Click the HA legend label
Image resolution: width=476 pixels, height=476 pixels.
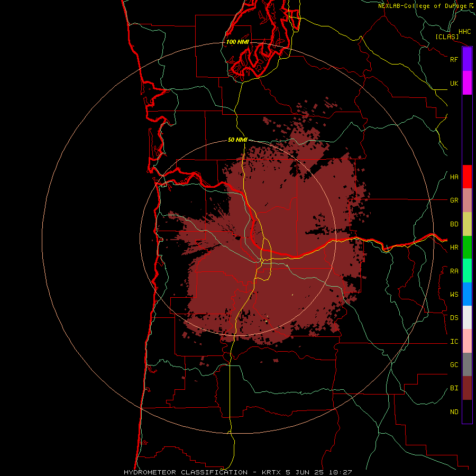pos(454,177)
